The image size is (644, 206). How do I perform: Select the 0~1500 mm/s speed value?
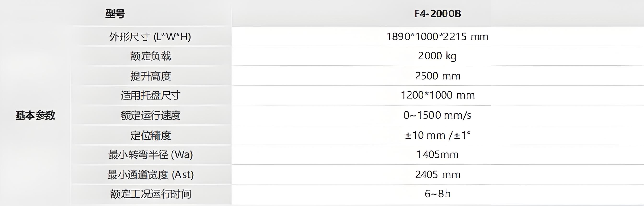click(x=437, y=115)
